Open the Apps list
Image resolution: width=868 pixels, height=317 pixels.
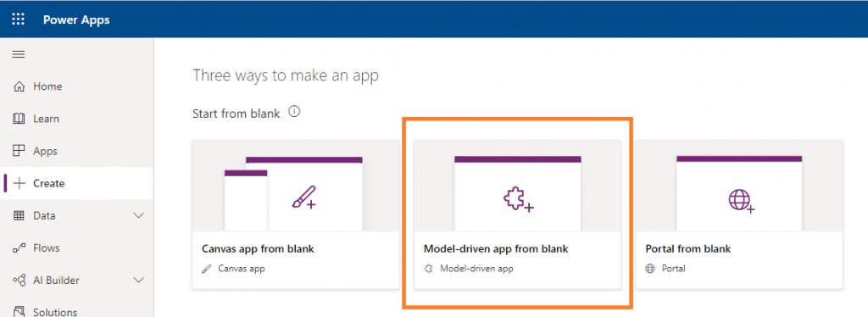77,151
